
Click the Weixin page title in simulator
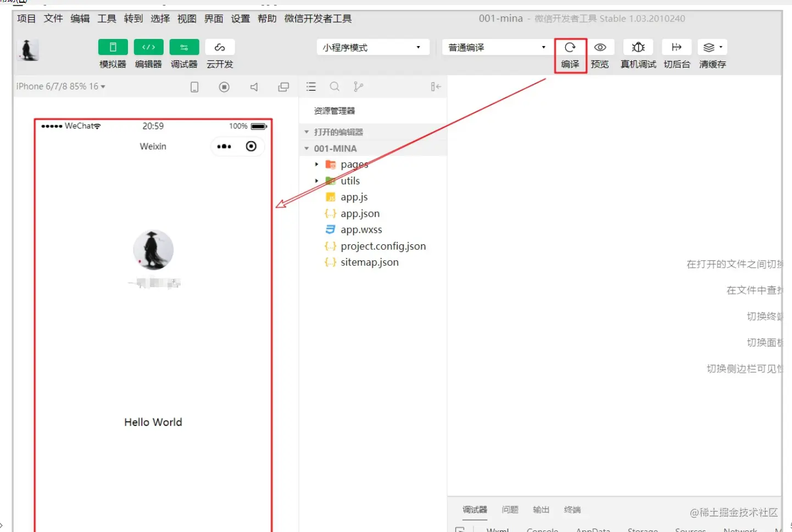(x=153, y=147)
